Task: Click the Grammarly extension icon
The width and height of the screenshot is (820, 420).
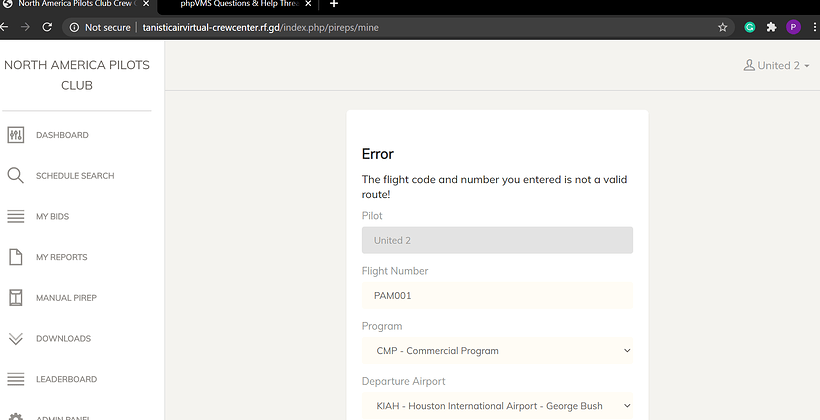Action: [750, 27]
